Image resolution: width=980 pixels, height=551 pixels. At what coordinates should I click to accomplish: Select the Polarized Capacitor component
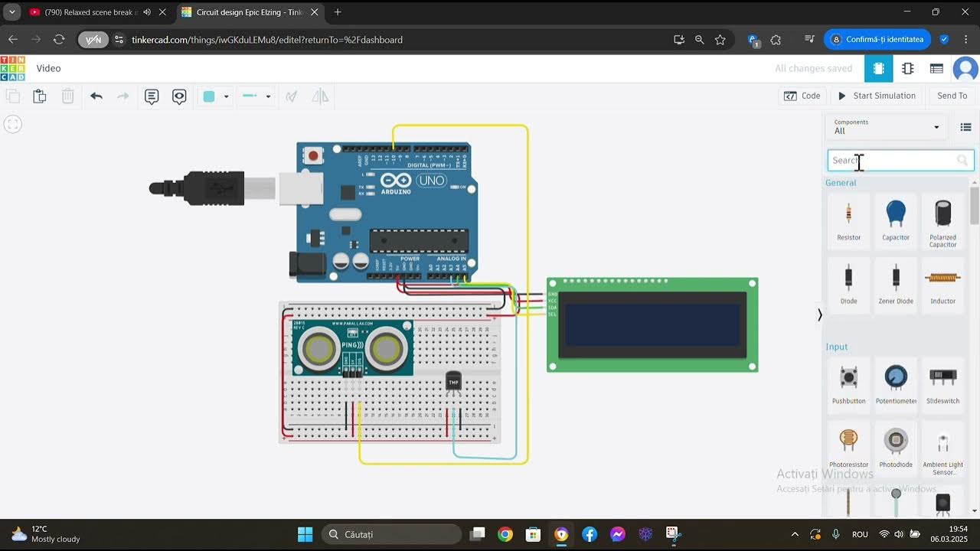point(943,222)
